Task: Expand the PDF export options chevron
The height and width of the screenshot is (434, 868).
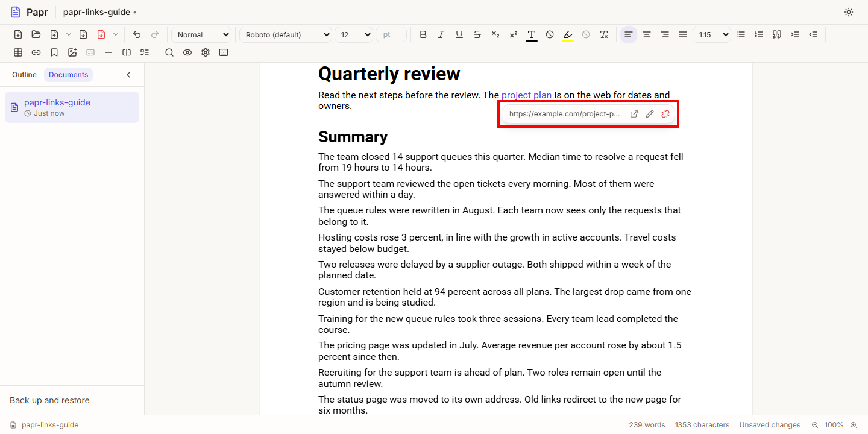Action: (116, 34)
